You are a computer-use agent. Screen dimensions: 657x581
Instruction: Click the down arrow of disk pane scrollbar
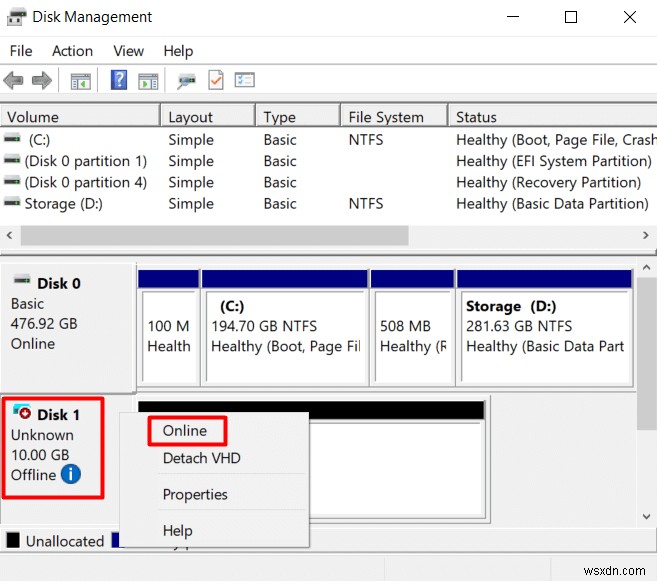(x=647, y=516)
